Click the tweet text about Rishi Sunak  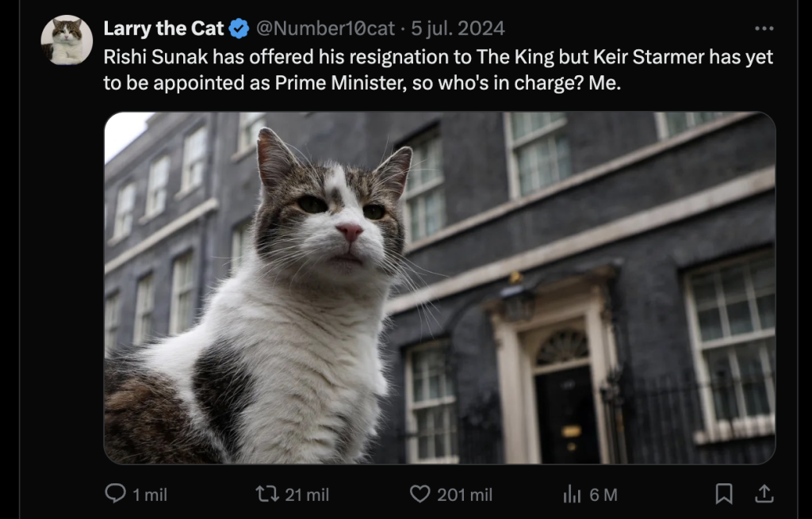438,70
